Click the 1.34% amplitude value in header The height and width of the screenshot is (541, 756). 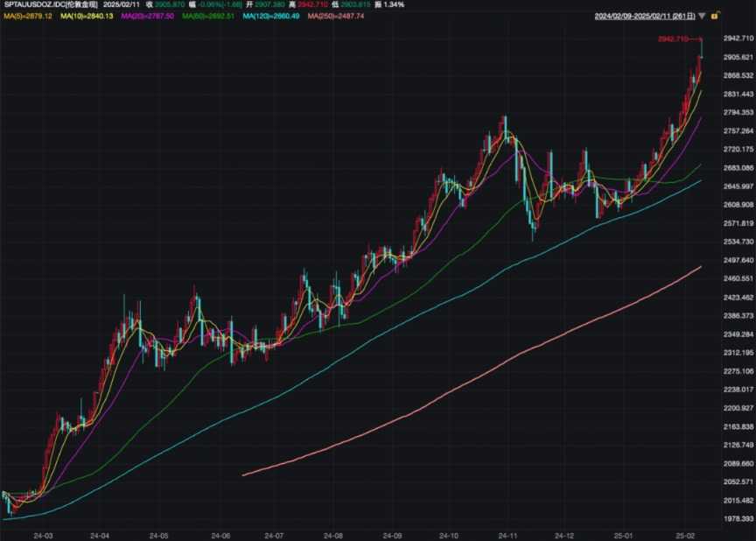(x=393, y=4)
